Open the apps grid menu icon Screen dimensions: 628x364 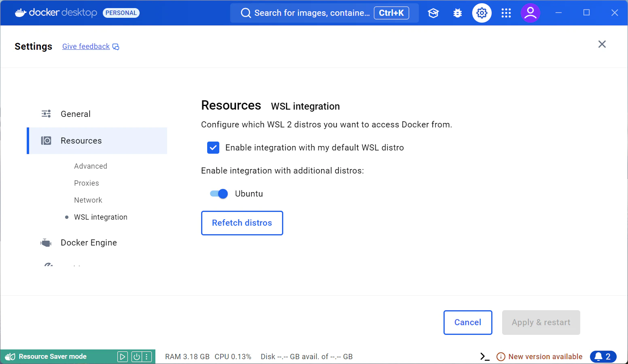tap(506, 13)
